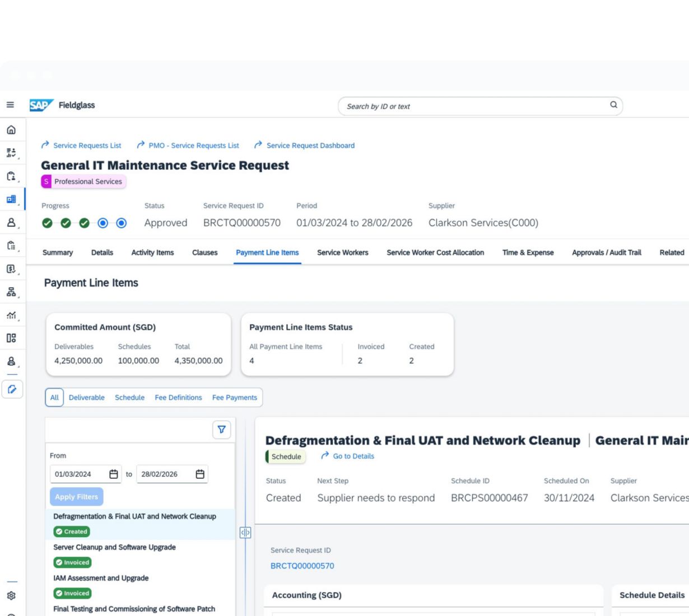Click the panel splitter collapse handle
This screenshot has height=616, width=689.
245,533
